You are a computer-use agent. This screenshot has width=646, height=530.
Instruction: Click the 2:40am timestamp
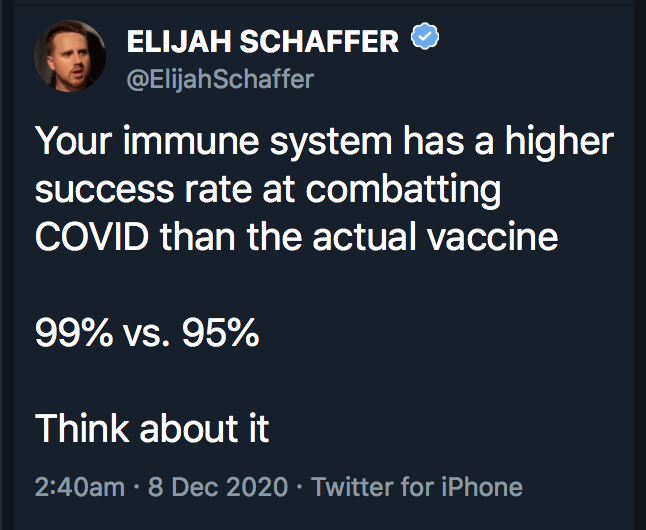[x=79, y=487]
